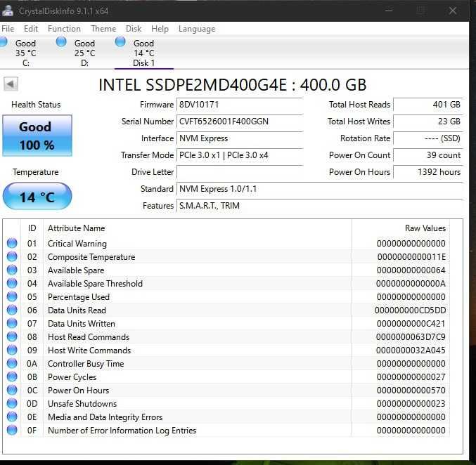476x465 pixels.
Task: Select the Unsafe Shutdowns attribute name
Action: pos(82,404)
